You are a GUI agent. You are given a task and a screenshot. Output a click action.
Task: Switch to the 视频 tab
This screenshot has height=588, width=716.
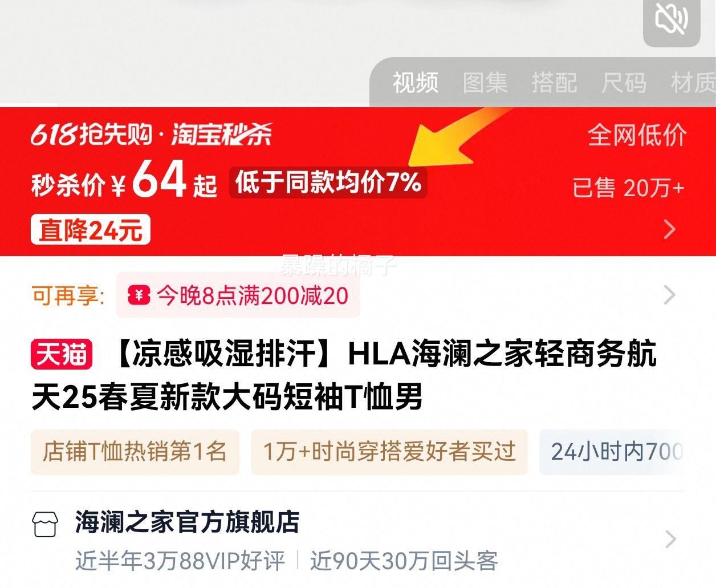point(415,83)
